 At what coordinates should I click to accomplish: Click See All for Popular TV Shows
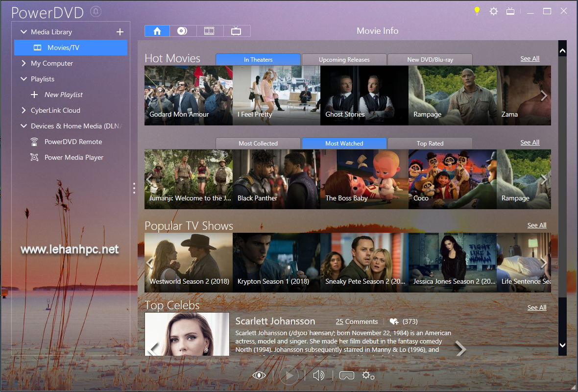click(537, 225)
